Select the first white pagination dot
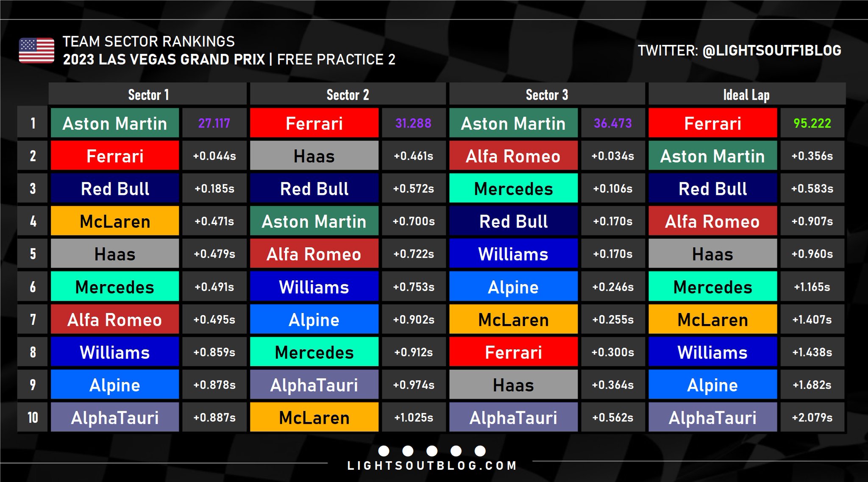This screenshot has width=868, height=482. click(384, 451)
